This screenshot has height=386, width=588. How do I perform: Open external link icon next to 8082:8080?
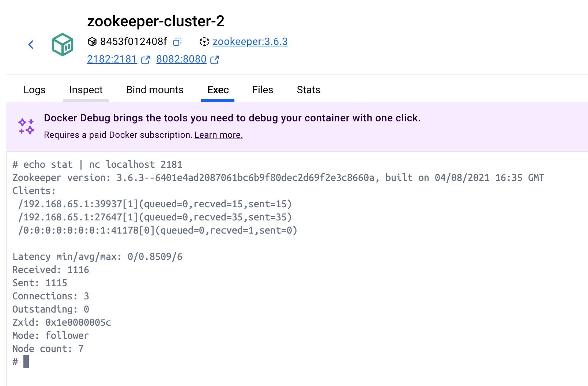215,60
